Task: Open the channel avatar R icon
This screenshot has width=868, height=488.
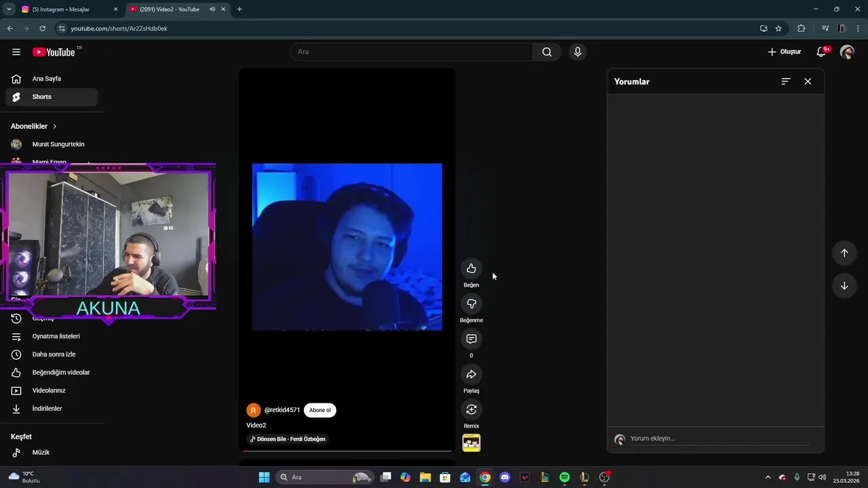Action: pos(254,410)
